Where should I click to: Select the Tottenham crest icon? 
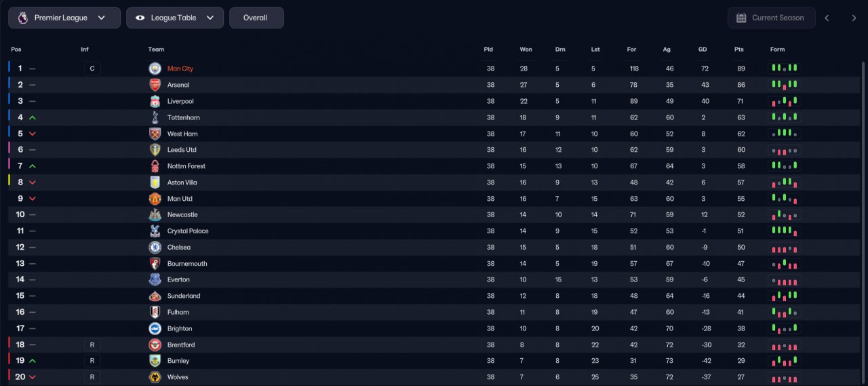[x=155, y=117]
